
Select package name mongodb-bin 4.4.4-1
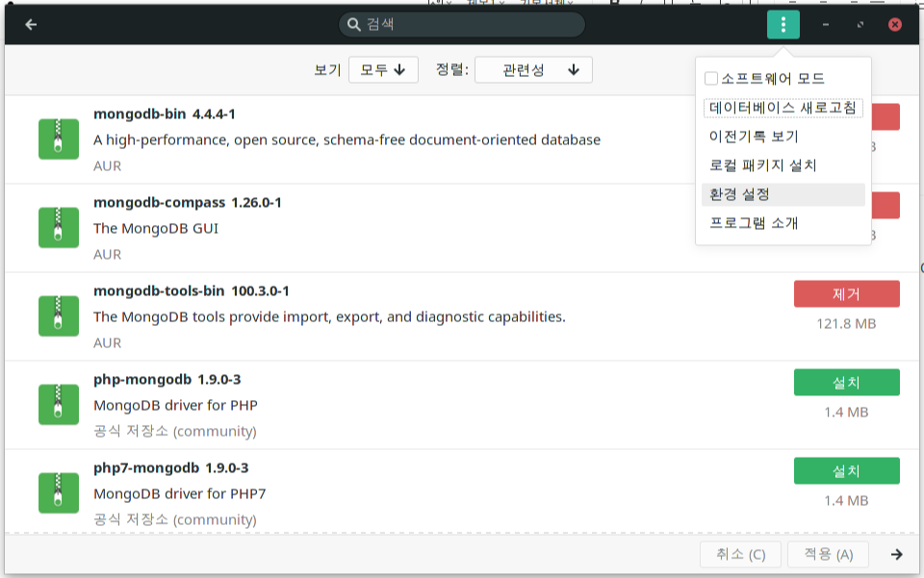(165, 114)
